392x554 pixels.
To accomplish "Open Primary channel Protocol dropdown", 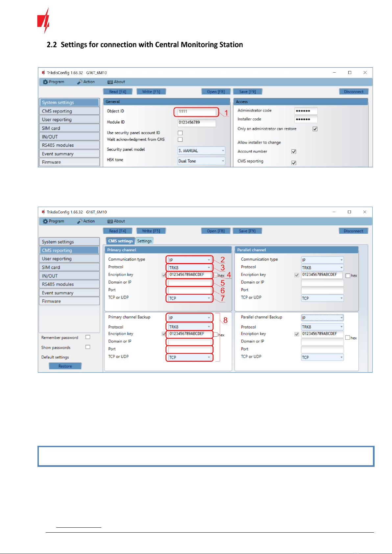I will coord(190,268).
